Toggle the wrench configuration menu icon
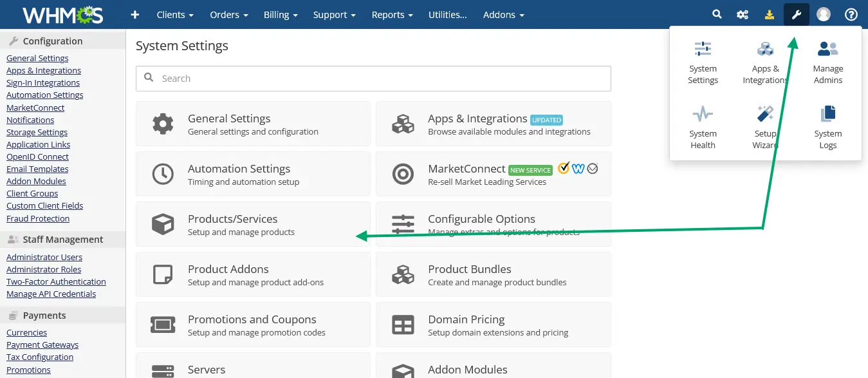868x378 pixels. point(796,14)
